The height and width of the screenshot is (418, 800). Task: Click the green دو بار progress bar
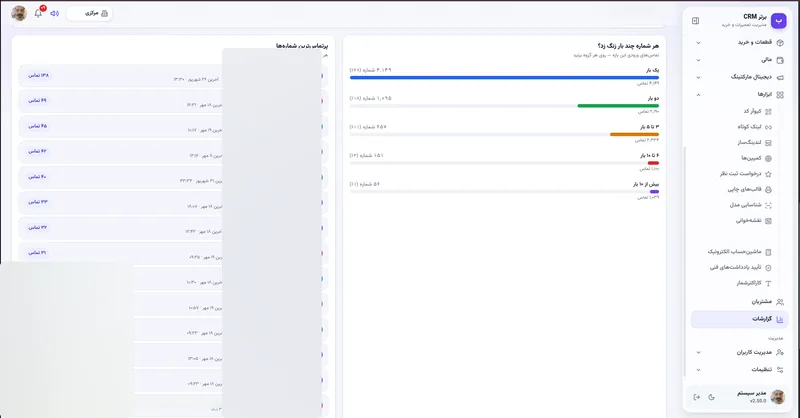pyautogui.click(x=618, y=106)
